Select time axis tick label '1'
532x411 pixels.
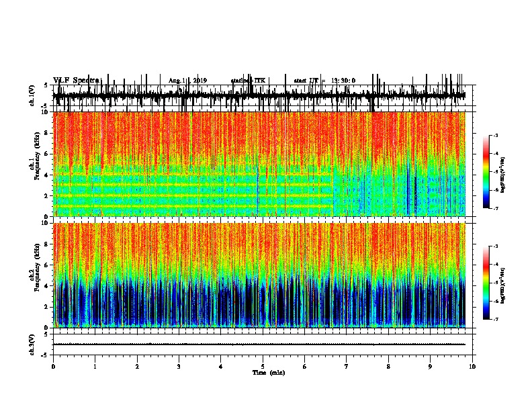click(x=95, y=367)
